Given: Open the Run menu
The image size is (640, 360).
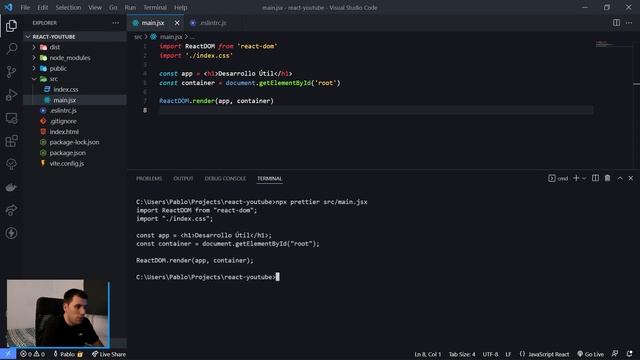Looking at the screenshot, I should coord(130,7).
